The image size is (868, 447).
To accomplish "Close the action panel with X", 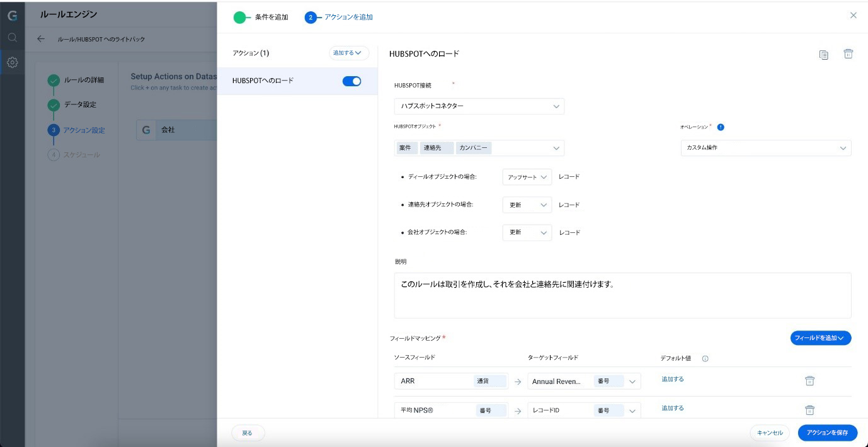I will click(x=854, y=15).
